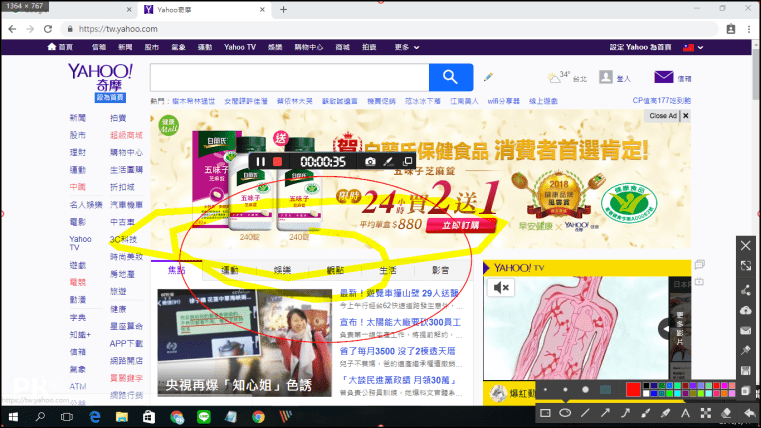The image size is (761, 428).
Task: Select the 生活 news tab
Action: pyautogui.click(x=388, y=270)
